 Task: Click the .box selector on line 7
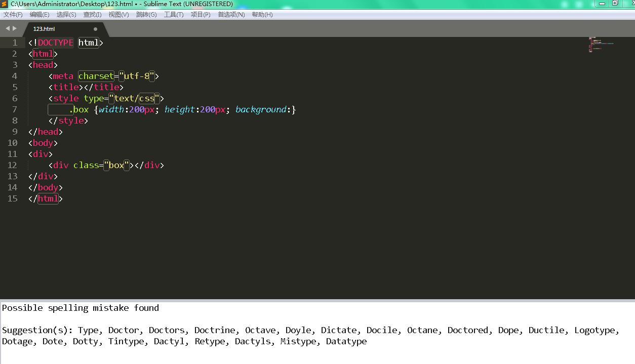(78, 109)
